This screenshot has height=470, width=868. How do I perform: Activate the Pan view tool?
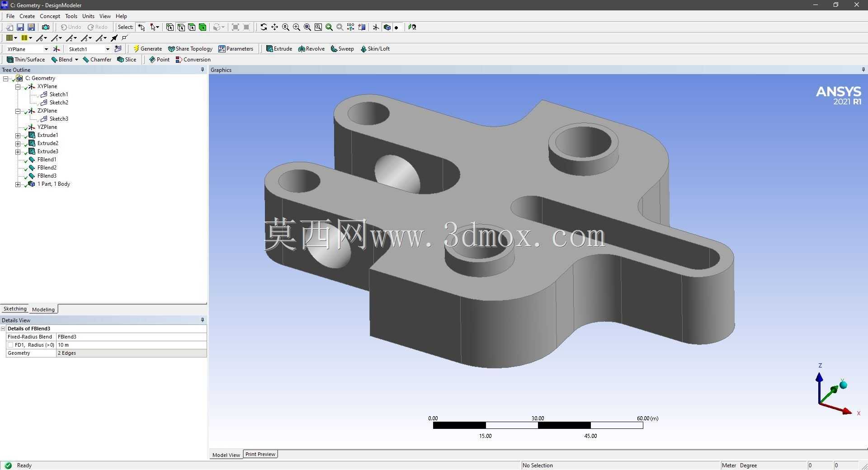274,27
